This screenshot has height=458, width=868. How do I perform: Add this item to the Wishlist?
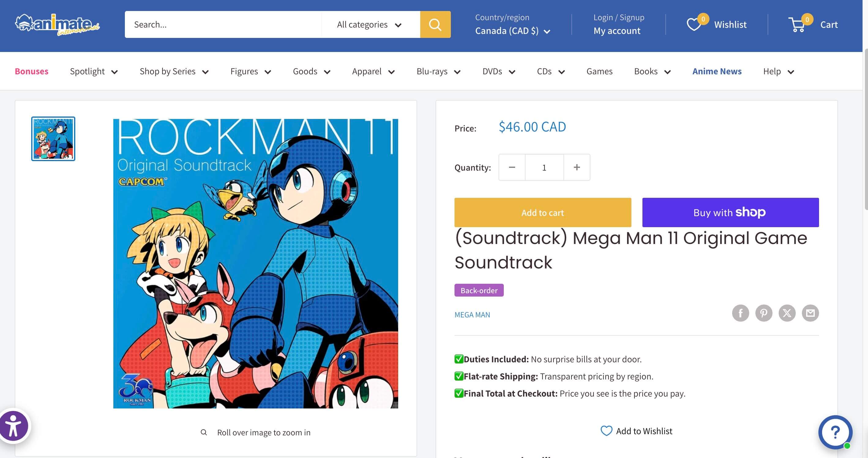(637, 431)
